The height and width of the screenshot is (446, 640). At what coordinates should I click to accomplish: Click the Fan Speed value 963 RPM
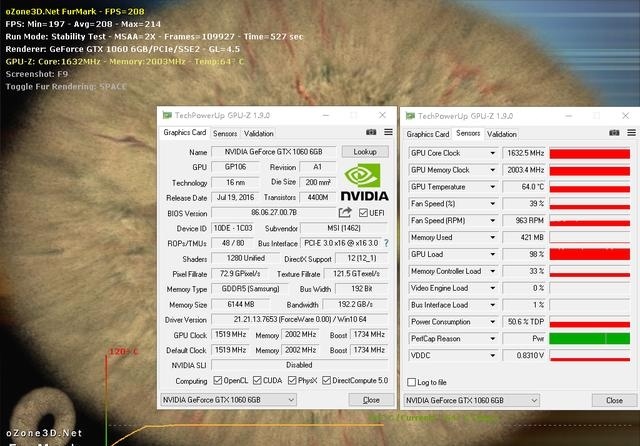click(524, 220)
